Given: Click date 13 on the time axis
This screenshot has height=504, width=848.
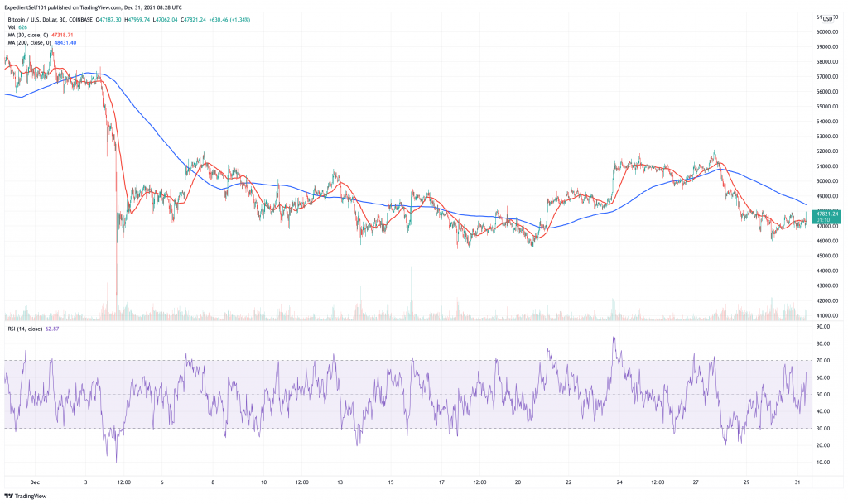Looking at the screenshot, I should (340, 482).
